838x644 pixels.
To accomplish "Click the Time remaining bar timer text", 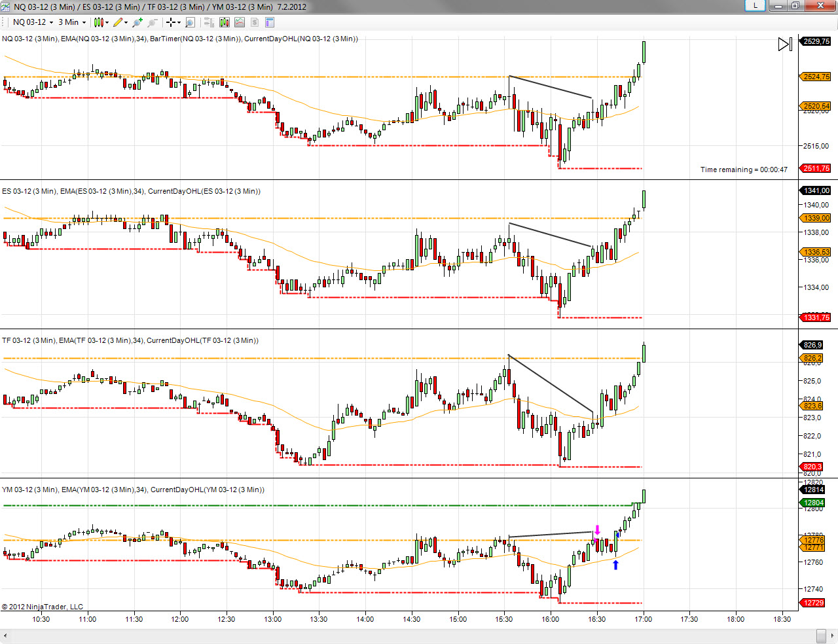I will tap(744, 170).
